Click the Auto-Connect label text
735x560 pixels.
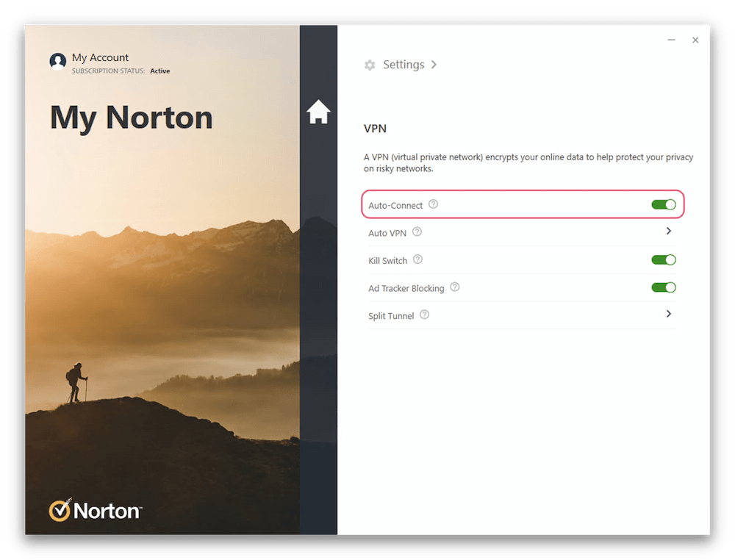coord(395,205)
